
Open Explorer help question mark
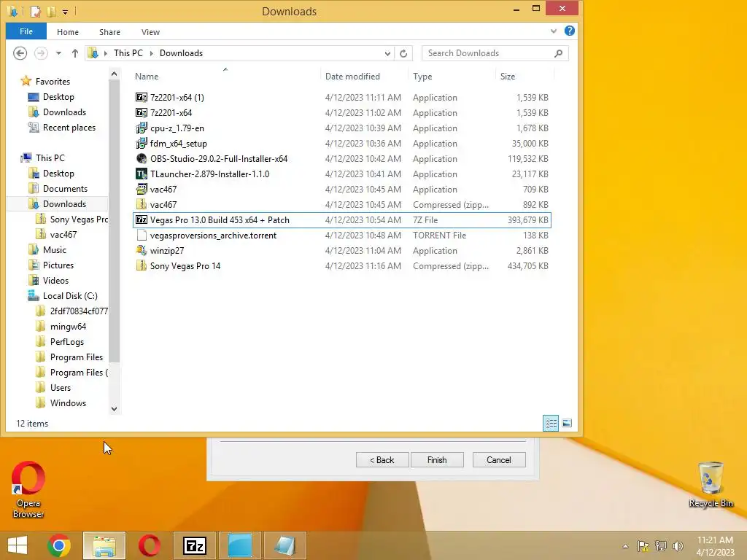tap(569, 31)
